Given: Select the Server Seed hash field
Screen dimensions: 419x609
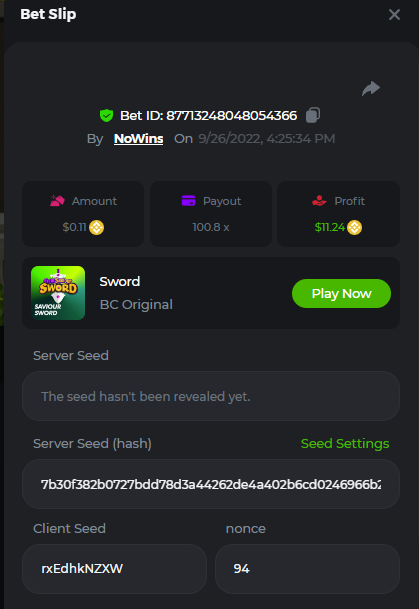Looking at the screenshot, I should tap(211, 484).
